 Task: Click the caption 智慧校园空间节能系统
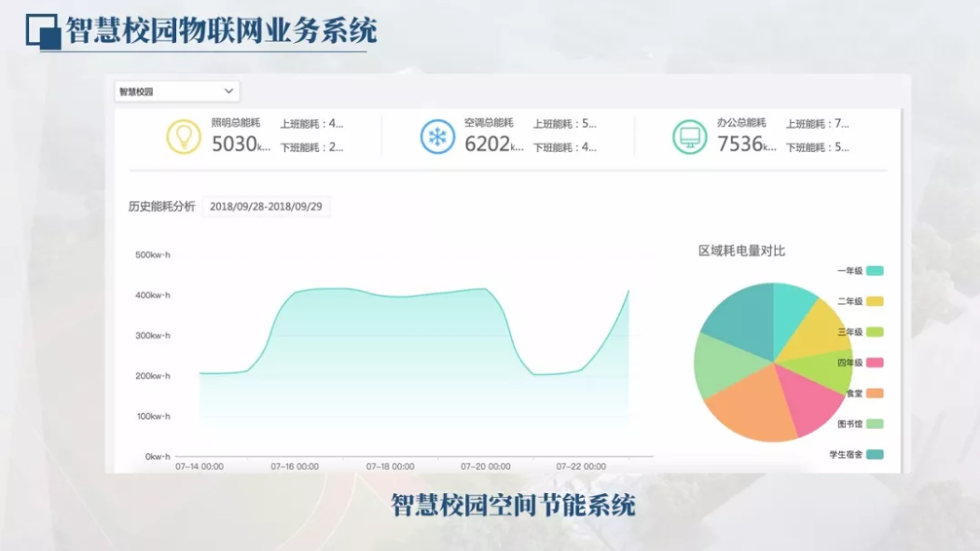coord(513,504)
